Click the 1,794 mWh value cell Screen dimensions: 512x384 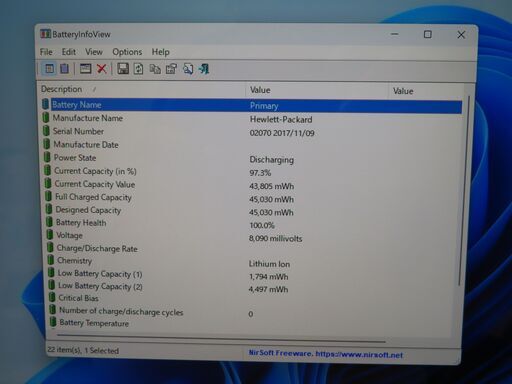click(268, 277)
